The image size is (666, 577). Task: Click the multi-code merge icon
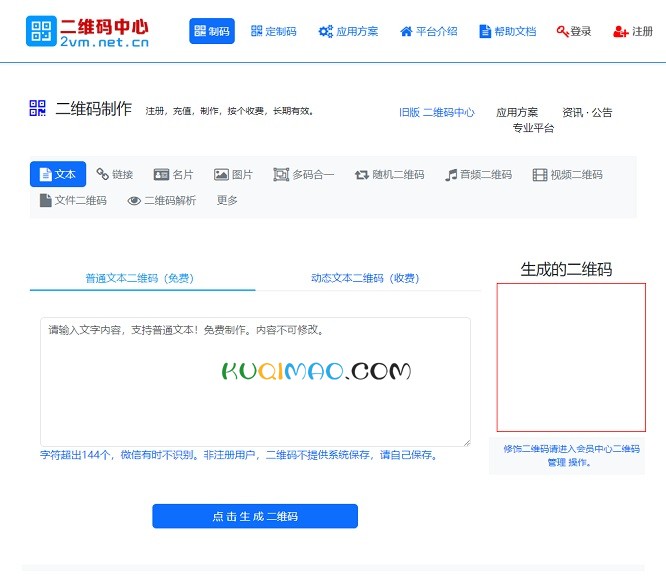tap(281, 175)
